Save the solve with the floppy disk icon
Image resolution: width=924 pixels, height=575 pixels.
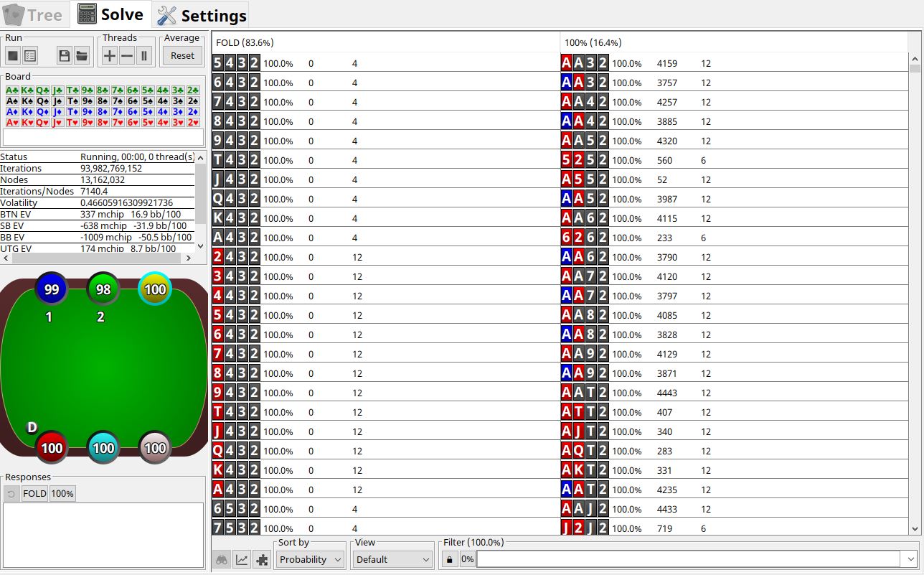pyautogui.click(x=64, y=55)
